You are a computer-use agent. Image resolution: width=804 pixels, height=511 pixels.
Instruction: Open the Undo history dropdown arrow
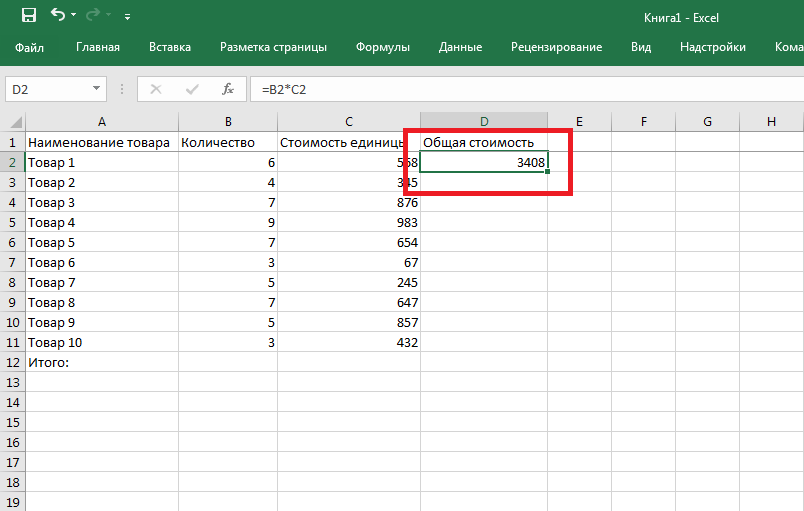pos(75,17)
